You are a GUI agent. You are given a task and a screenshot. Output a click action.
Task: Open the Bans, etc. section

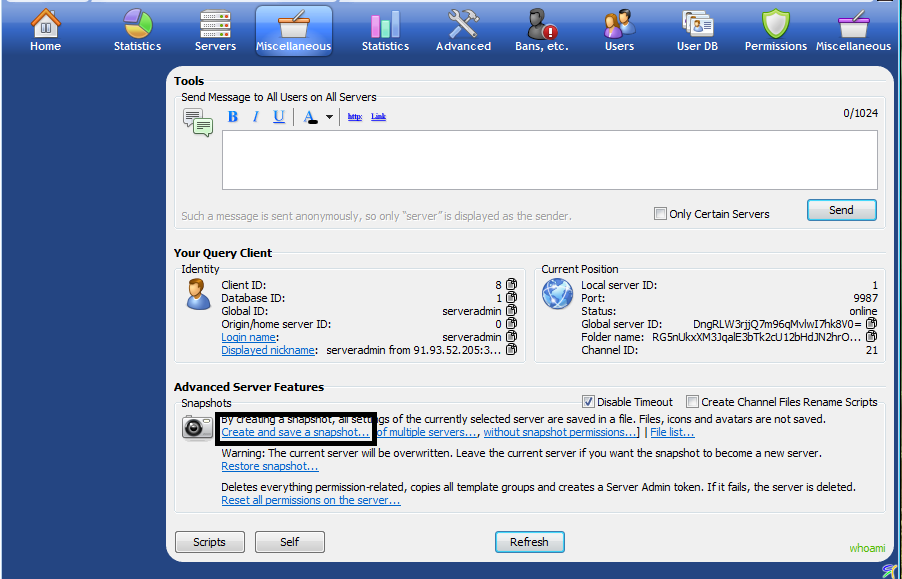tap(542, 31)
